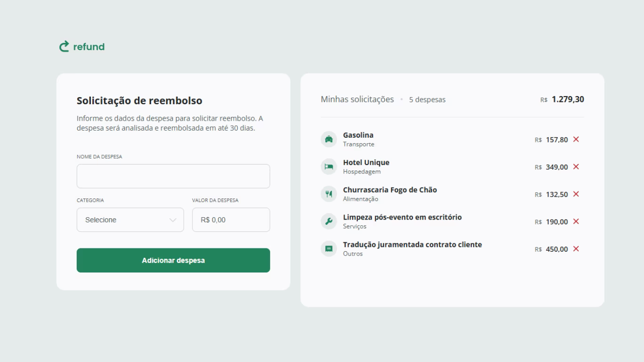Click the refund logo arrow icon

(64, 47)
